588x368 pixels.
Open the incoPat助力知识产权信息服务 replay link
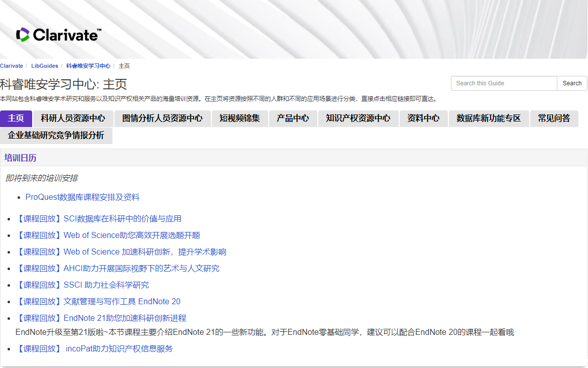[x=95, y=349]
